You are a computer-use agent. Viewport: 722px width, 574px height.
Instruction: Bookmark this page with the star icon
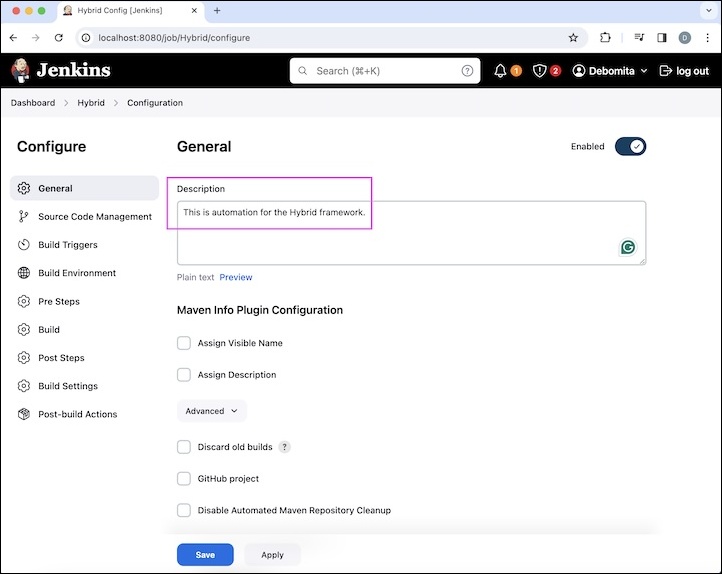[x=573, y=38]
